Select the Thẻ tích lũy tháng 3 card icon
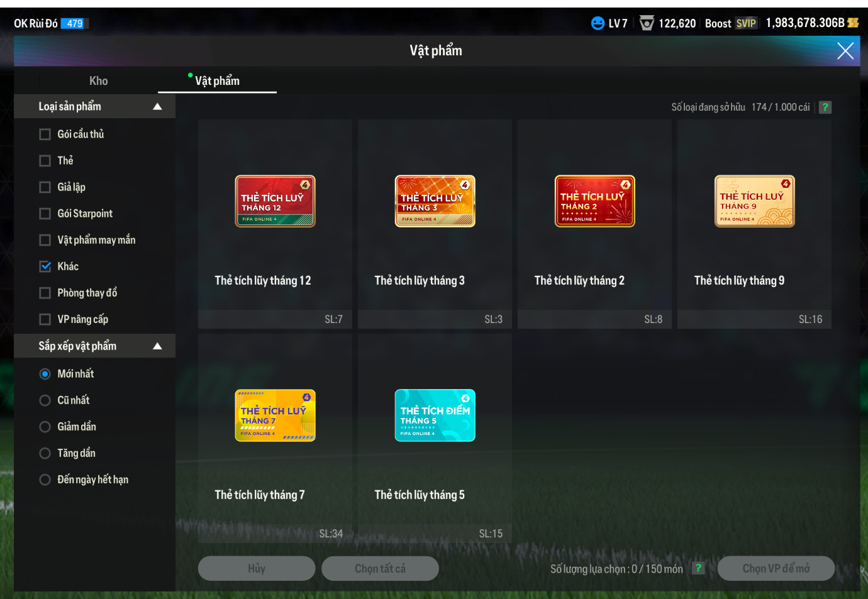 click(x=435, y=201)
